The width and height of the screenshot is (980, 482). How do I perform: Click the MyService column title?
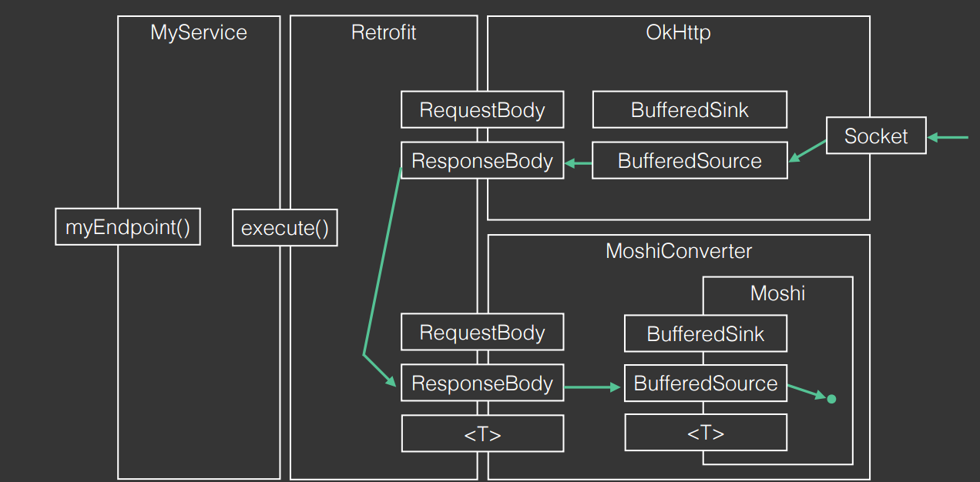[x=199, y=32]
